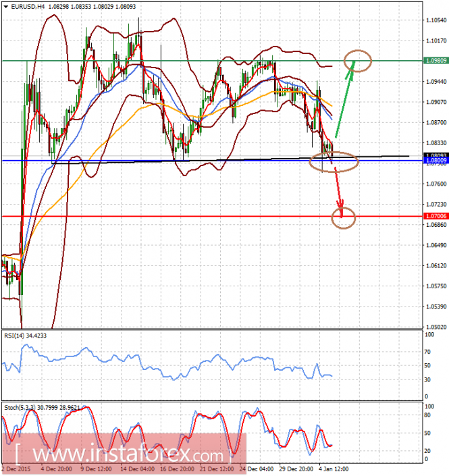The image size is (449, 476).
Task: Select the green 1.09809 price level label
Action: 436,61
